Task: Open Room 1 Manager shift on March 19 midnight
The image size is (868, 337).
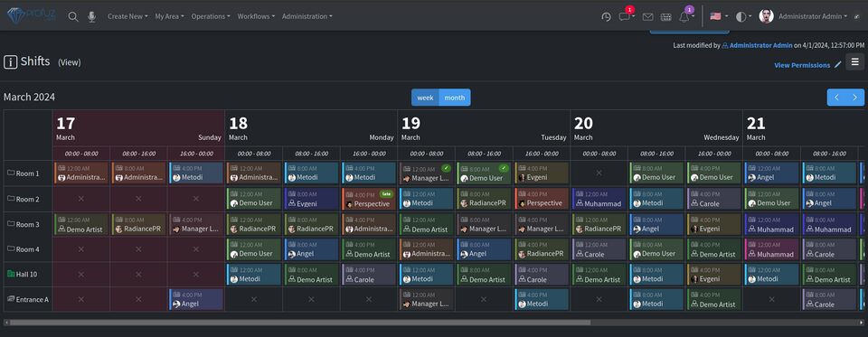Action: click(x=427, y=173)
